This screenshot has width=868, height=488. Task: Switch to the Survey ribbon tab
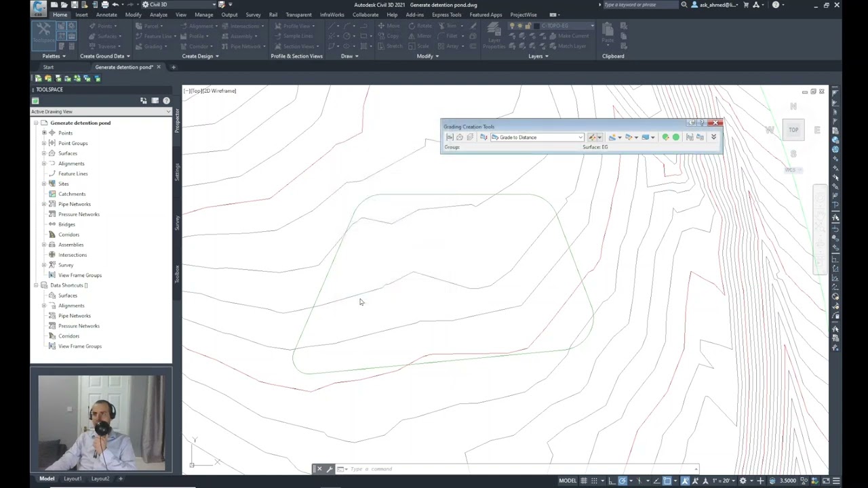253,14
